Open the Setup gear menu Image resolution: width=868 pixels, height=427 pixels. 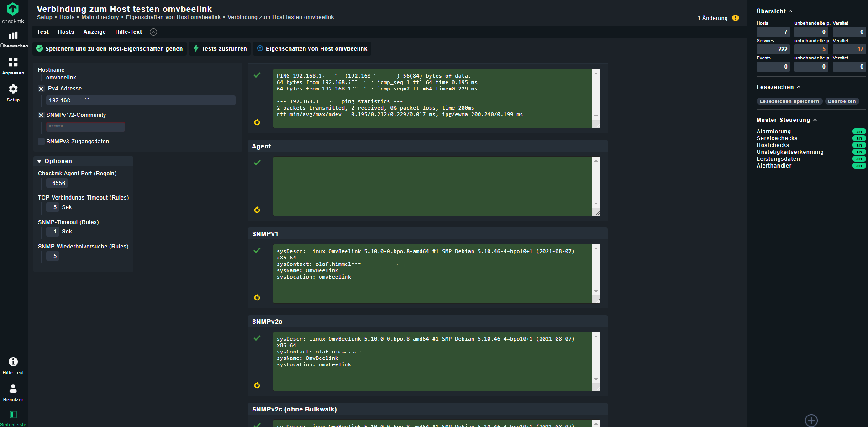pyautogui.click(x=13, y=93)
